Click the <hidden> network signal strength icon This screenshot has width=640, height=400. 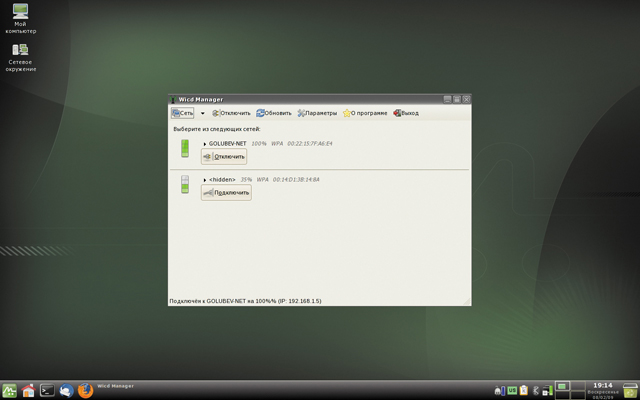185,184
